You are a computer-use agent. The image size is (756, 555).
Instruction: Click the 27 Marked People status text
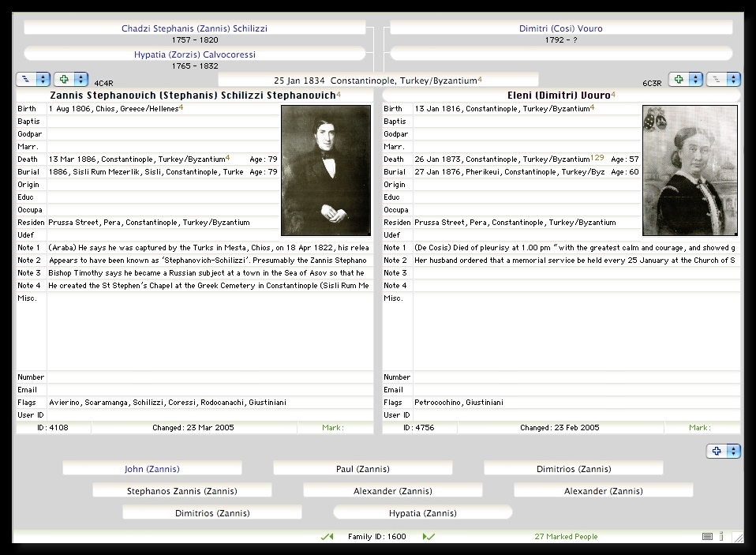pos(566,537)
